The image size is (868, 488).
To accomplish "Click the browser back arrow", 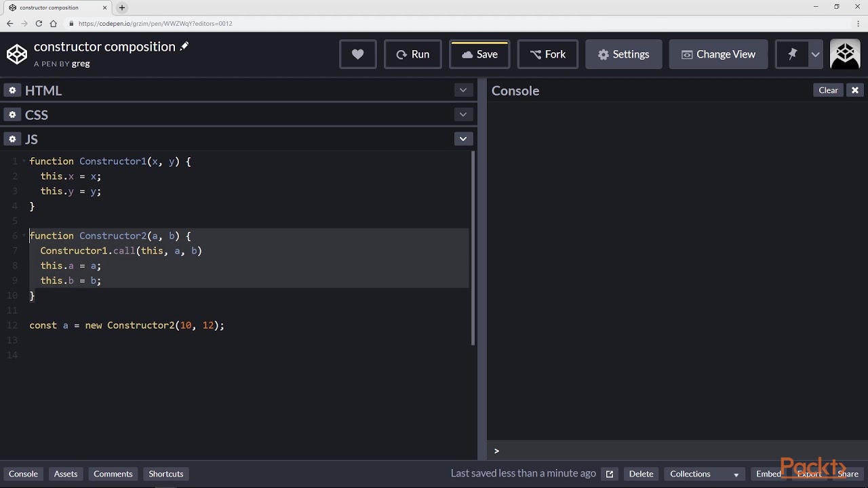I will (9, 24).
